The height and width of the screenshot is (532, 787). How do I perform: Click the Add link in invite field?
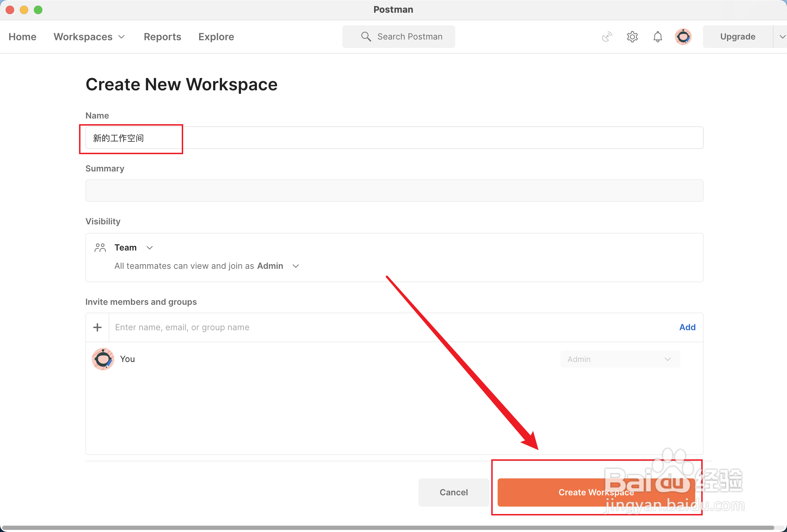point(687,327)
